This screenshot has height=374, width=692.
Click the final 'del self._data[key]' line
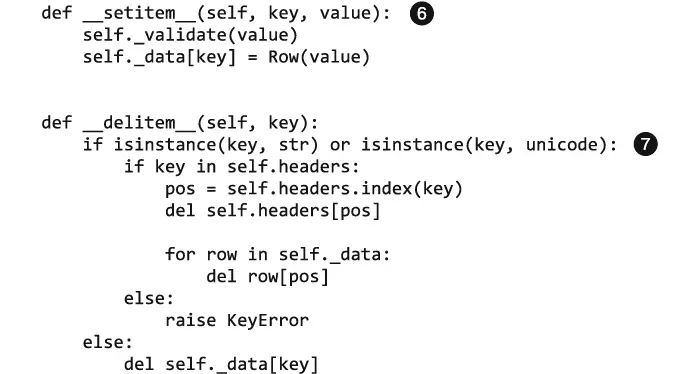point(221,364)
